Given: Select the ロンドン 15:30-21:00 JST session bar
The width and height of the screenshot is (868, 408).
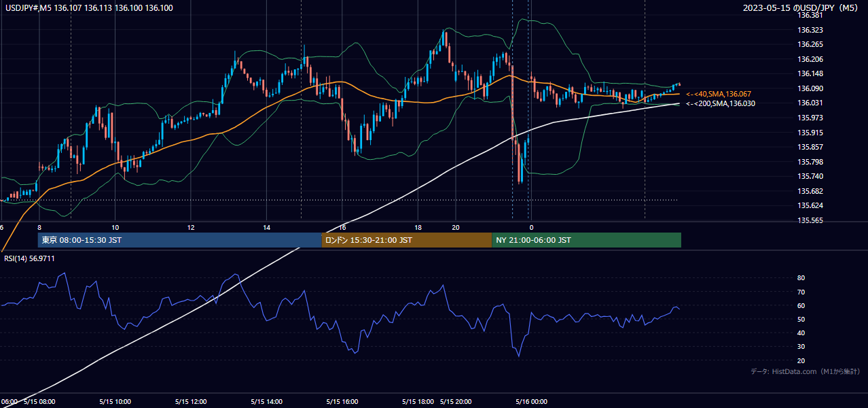Looking at the screenshot, I should click(406, 240).
